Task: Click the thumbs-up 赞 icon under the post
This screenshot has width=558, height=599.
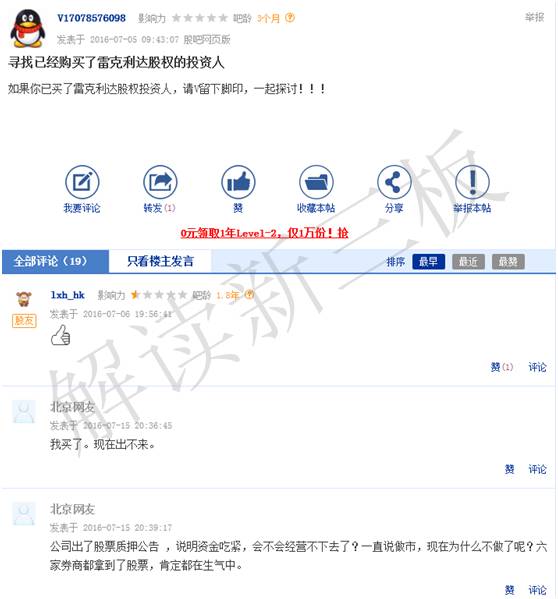Action: pyautogui.click(x=238, y=182)
